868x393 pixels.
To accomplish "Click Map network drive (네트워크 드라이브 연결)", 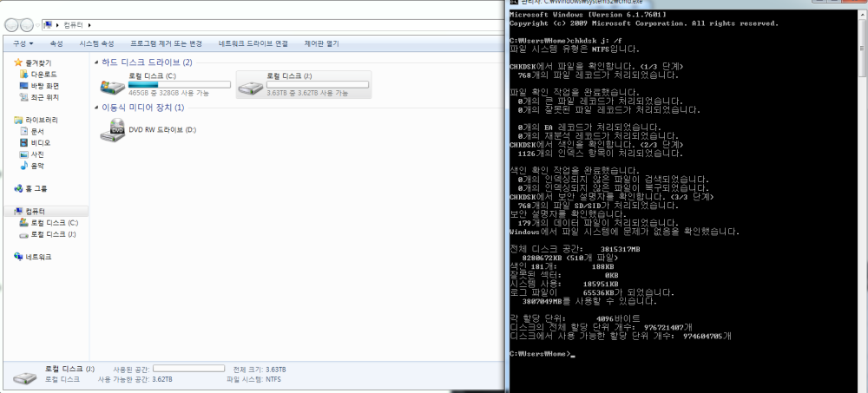I will pyautogui.click(x=253, y=43).
